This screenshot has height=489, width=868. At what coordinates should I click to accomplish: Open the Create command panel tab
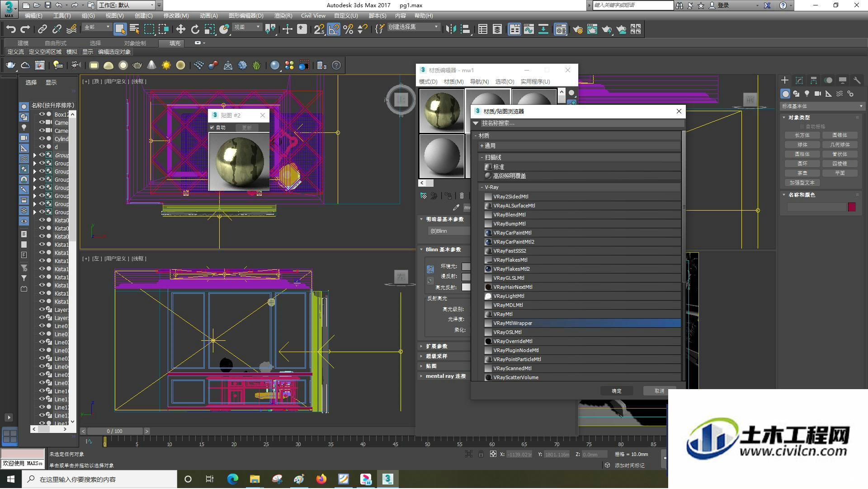click(x=785, y=80)
